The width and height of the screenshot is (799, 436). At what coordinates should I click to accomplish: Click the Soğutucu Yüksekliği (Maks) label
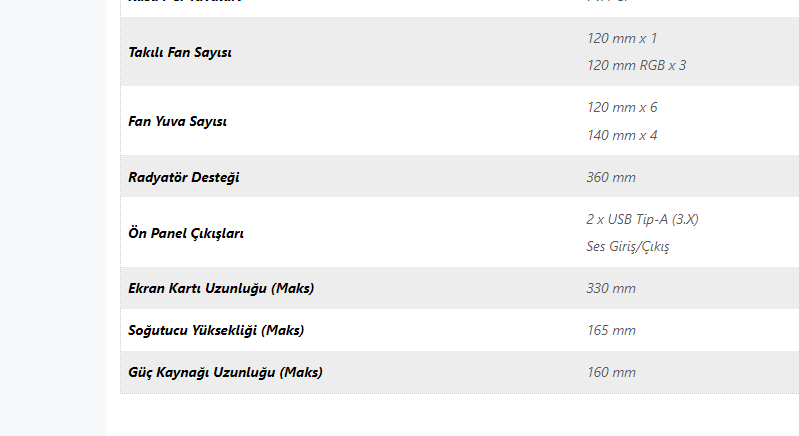(x=216, y=330)
